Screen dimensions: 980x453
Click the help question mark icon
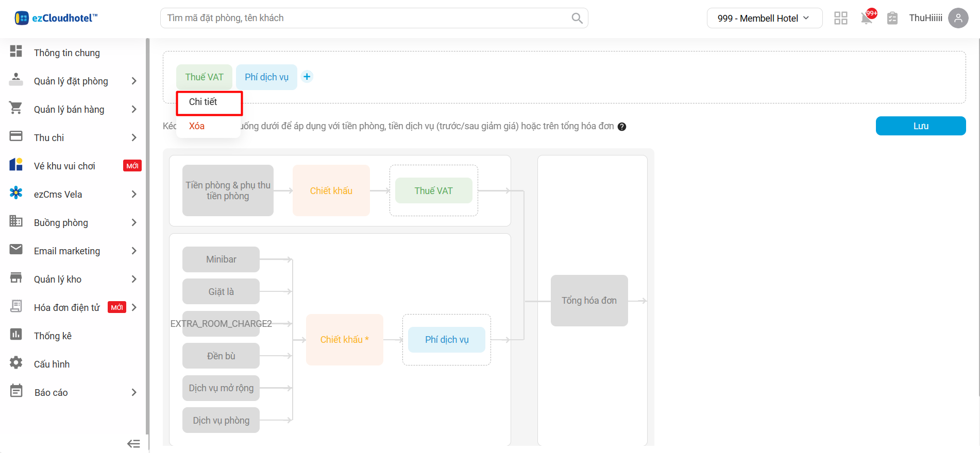pyautogui.click(x=622, y=127)
